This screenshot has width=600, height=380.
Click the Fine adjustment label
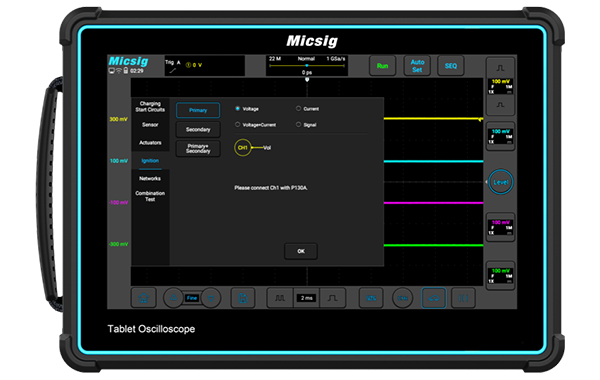[192, 298]
